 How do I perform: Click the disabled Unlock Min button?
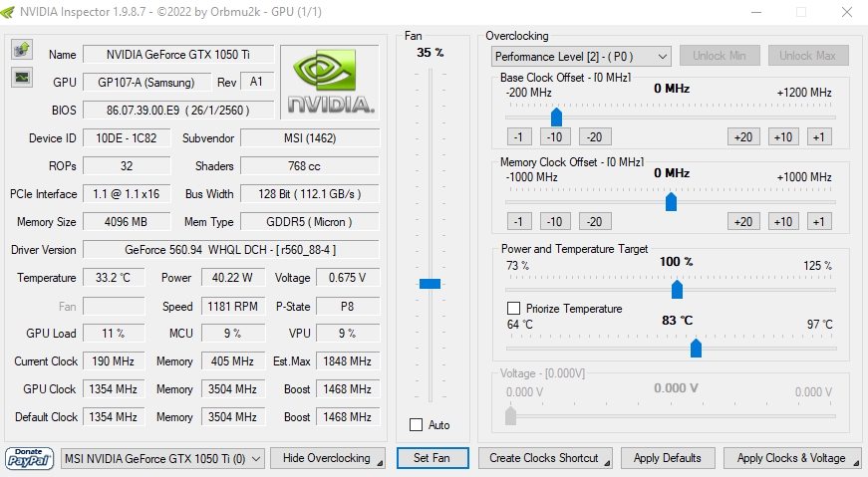[x=720, y=56]
